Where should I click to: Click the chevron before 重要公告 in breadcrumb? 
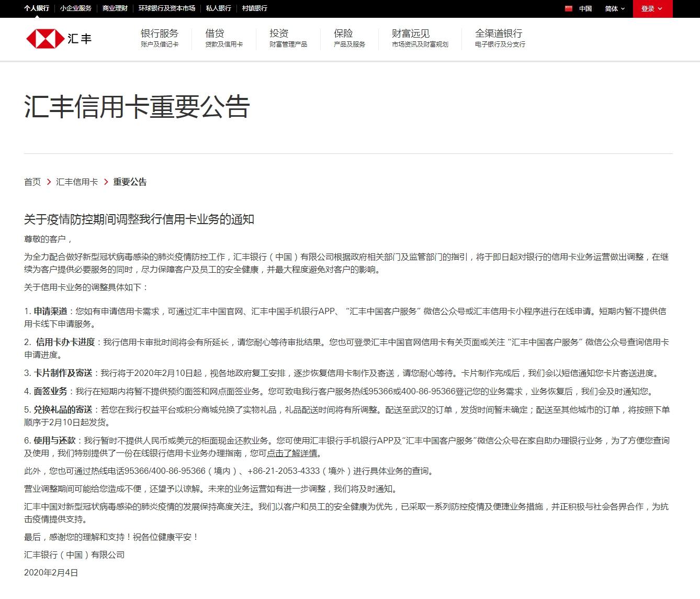[x=106, y=182]
